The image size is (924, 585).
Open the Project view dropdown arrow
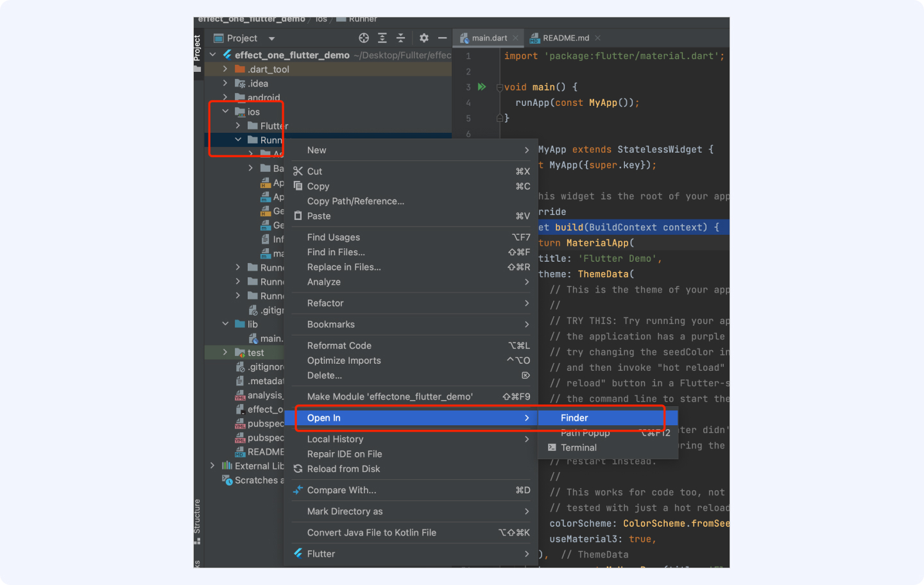click(271, 38)
